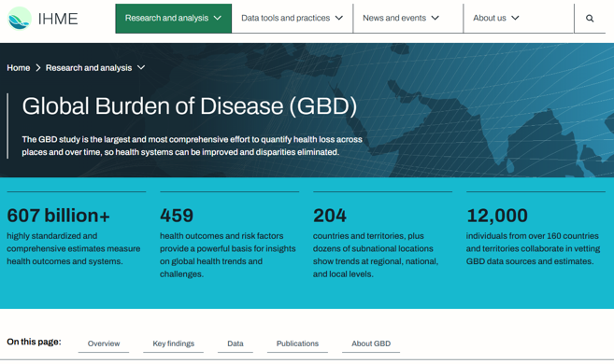Image resolution: width=614 pixels, height=364 pixels.
Task: Open the Research and analysis menu
Action: pos(174,19)
